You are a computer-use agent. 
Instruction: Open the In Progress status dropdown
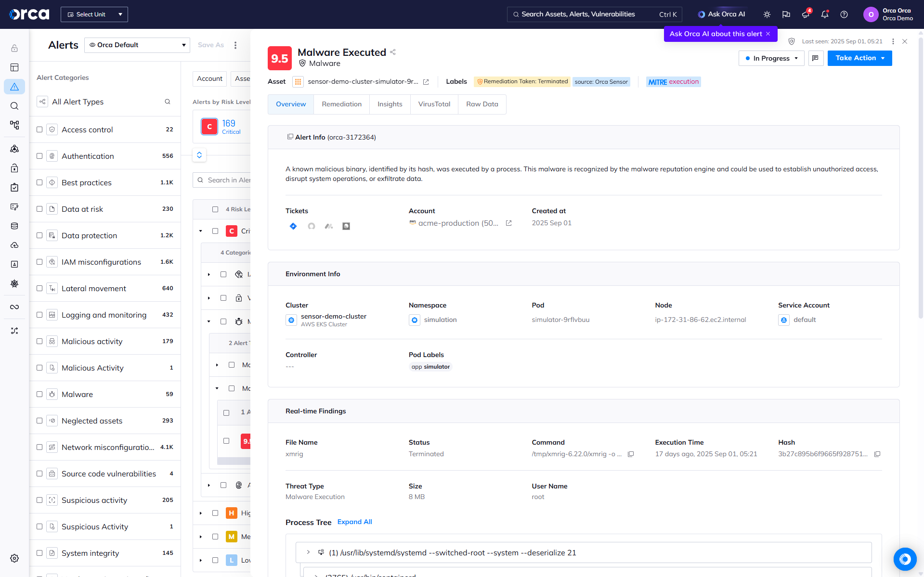tap(771, 58)
